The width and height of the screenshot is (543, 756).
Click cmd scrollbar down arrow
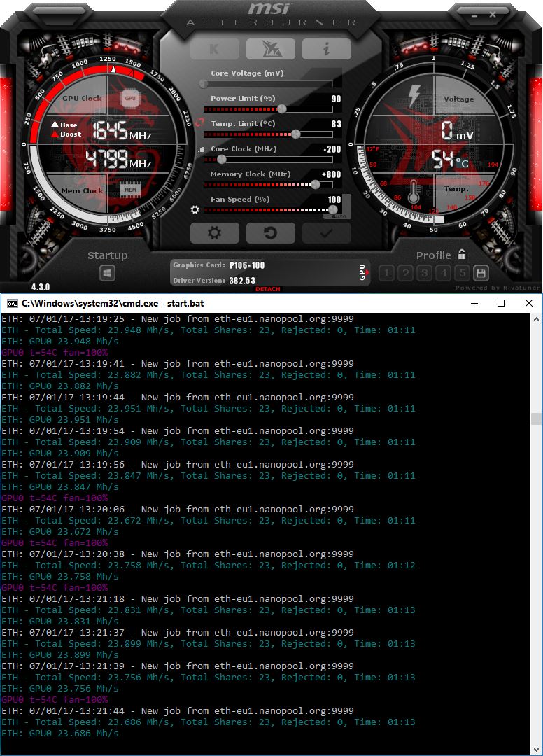pos(536,749)
